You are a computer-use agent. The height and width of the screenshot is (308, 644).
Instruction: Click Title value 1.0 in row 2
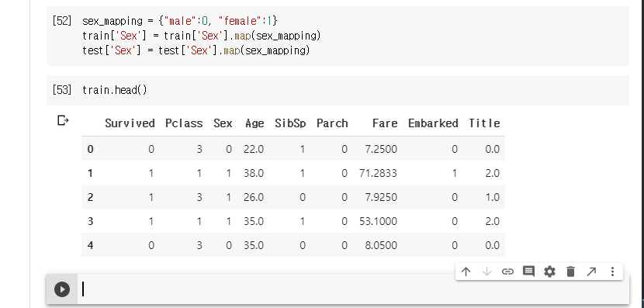pyautogui.click(x=492, y=198)
